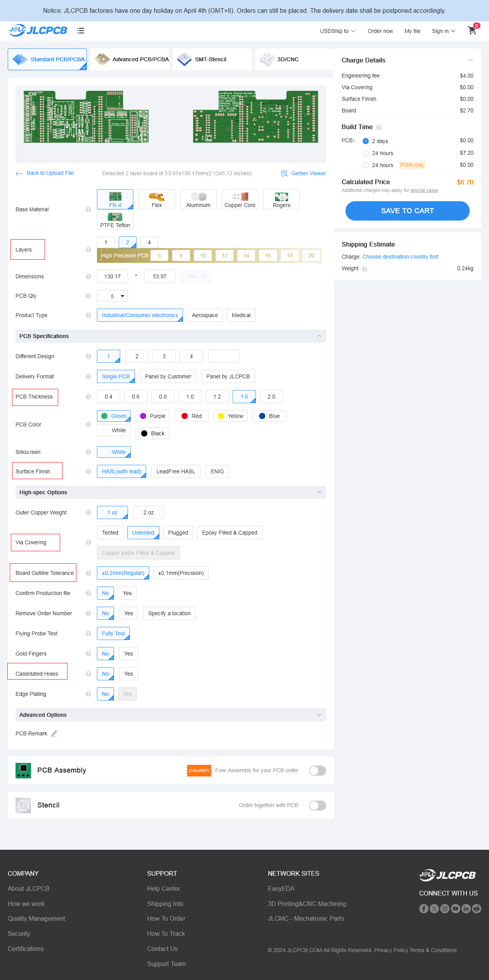Toggle Stencil order switch on

[x=318, y=805]
